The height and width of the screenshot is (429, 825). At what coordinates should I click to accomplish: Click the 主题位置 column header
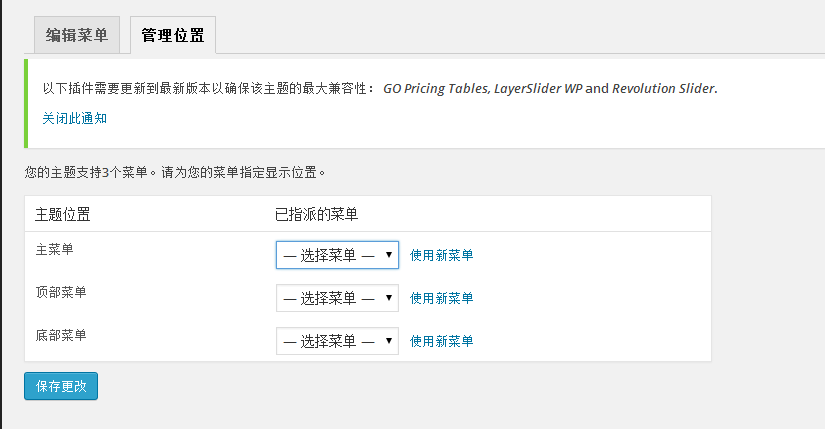tap(62, 214)
